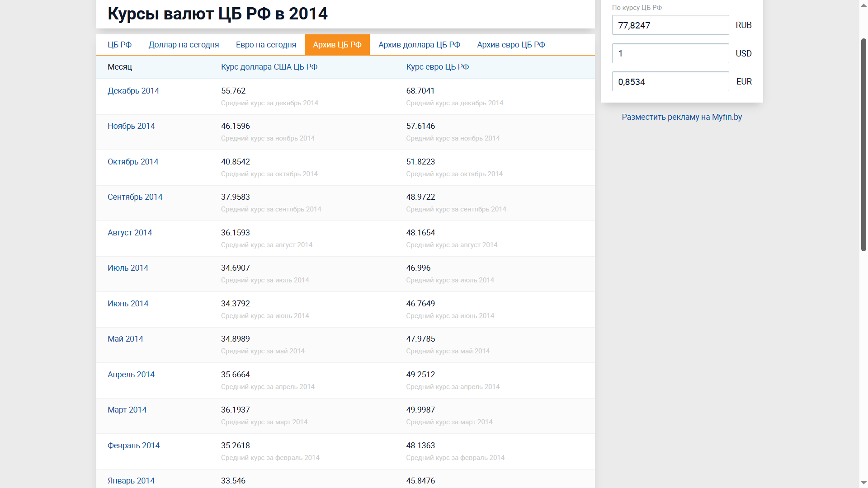Focus the RUB amount input field
This screenshot has height=488, width=868.
pos(670,25)
